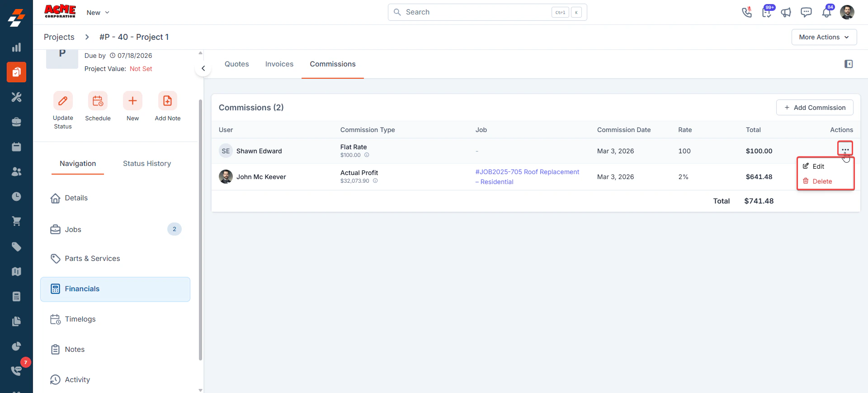Click the phone call icon in top bar
The image size is (868, 393).
click(747, 12)
